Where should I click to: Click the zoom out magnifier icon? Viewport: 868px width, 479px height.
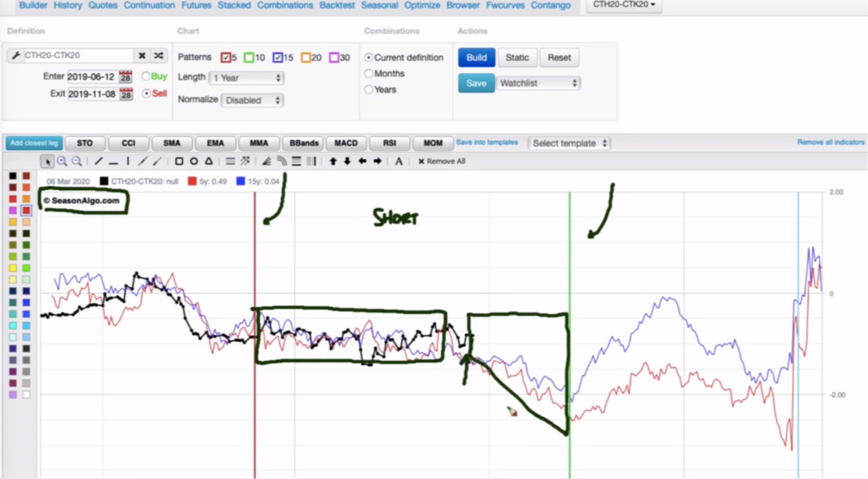point(77,161)
